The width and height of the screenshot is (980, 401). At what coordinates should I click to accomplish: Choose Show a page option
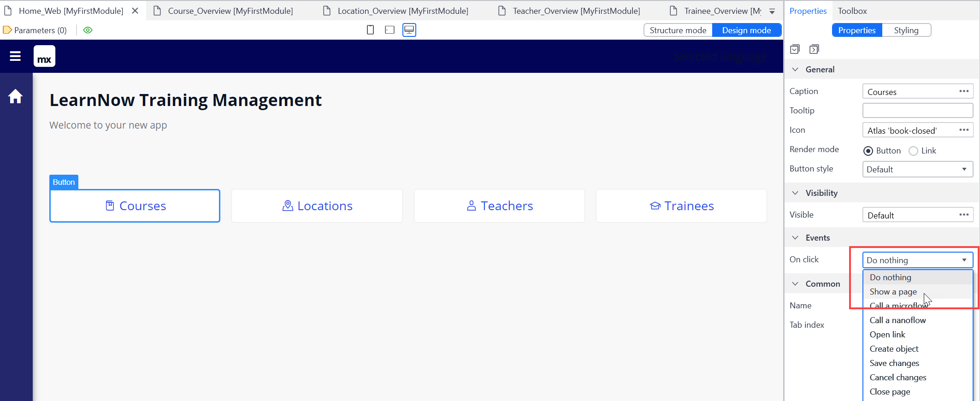(x=917, y=292)
